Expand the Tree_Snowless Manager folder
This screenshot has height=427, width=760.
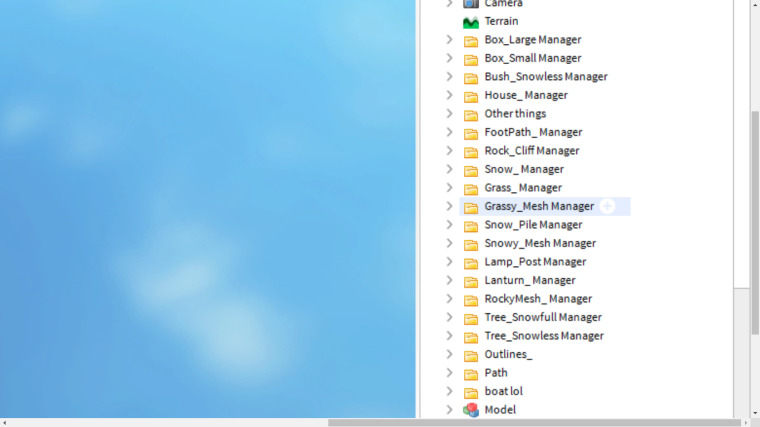pyautogui.click(x=449, y=336)
